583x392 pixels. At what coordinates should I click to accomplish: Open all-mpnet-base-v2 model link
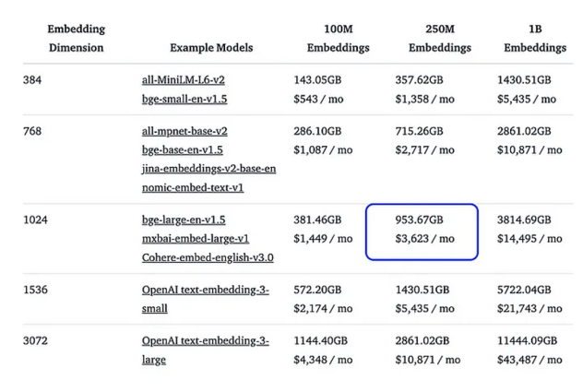184,131
